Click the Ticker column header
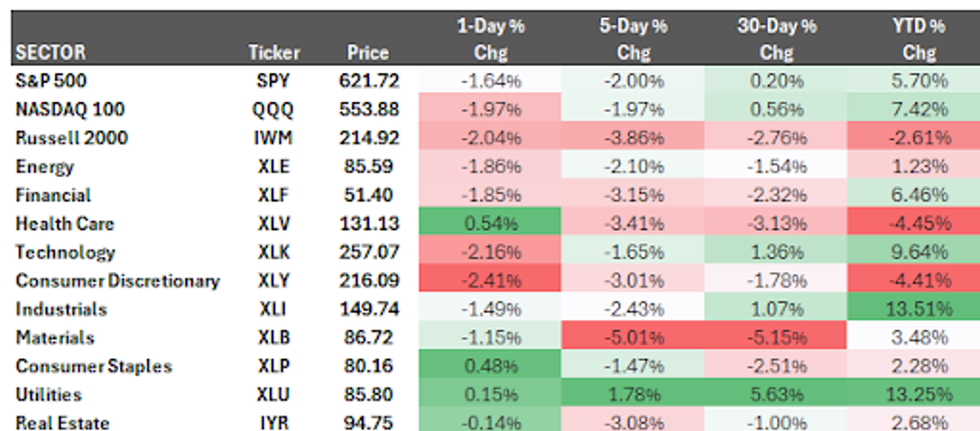The height and width of the screenshot is (431, 980). point(273,53)
